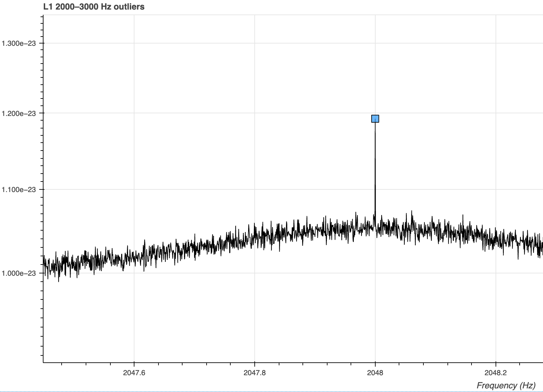Click the 2047.6 x-axis tick label
This screenshot has width=543, height=392.
(134, 373)
